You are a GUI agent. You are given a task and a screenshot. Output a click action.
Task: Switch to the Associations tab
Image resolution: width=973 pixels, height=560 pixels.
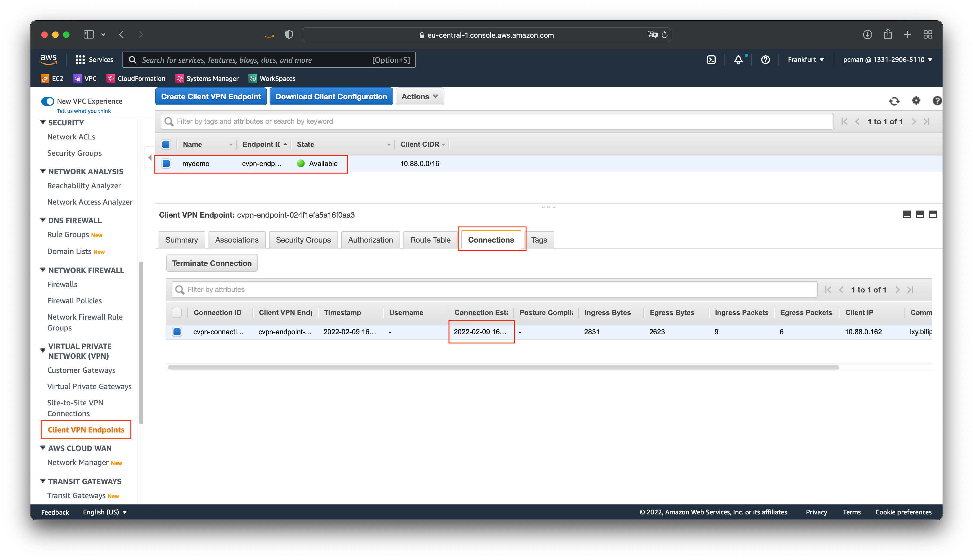tap(237, 240)
